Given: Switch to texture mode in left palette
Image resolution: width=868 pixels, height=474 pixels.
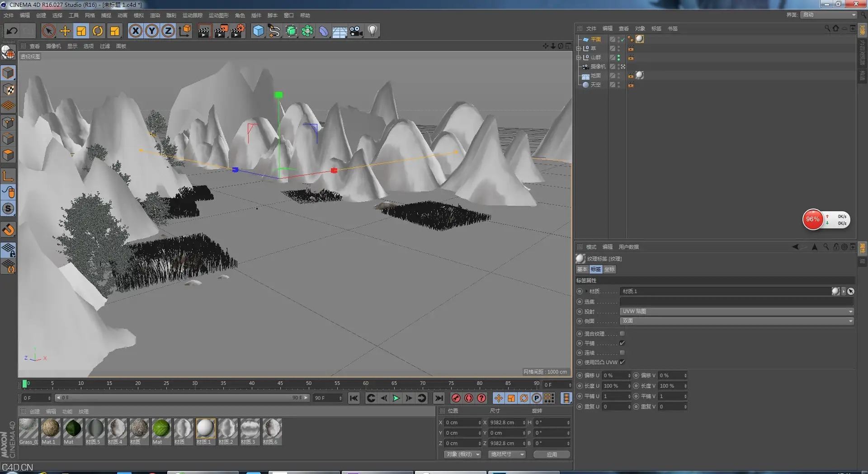Looking at the screenshot, I should 9,89.
